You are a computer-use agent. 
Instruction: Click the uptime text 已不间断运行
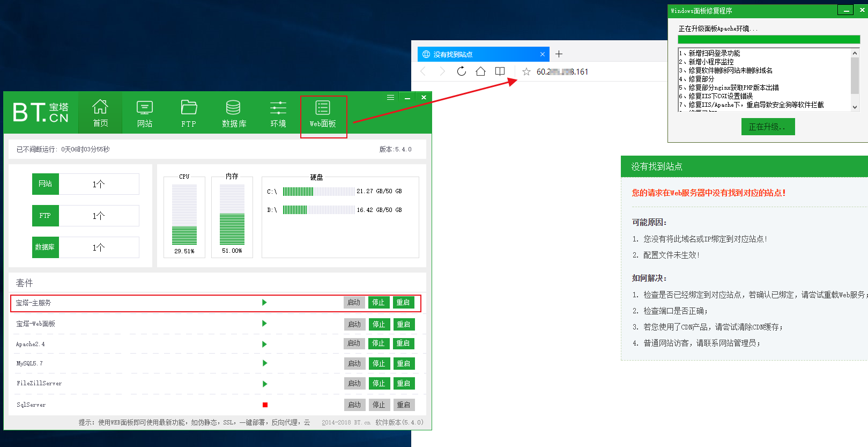(63, 149)
